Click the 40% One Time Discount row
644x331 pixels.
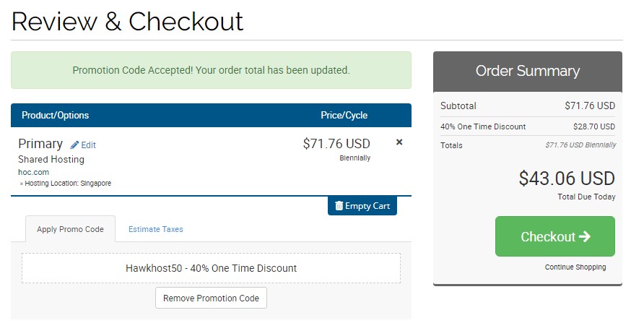pyautogui.click(x=528, y=126)
